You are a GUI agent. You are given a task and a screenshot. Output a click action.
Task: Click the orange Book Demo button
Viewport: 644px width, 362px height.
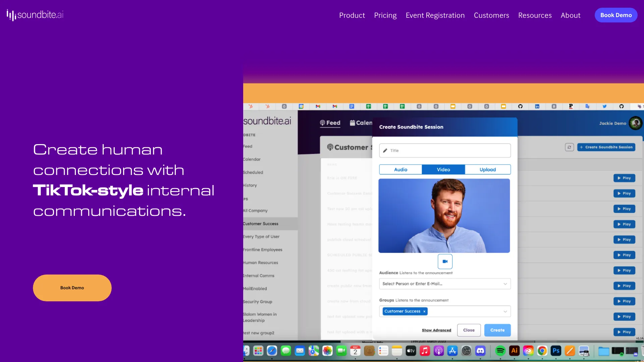(72, 288)
